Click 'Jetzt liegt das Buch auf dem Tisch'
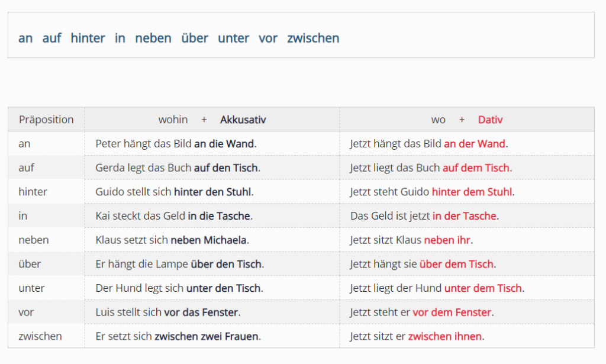The height and width of the screenshot is (364, 606). point(431,167)
